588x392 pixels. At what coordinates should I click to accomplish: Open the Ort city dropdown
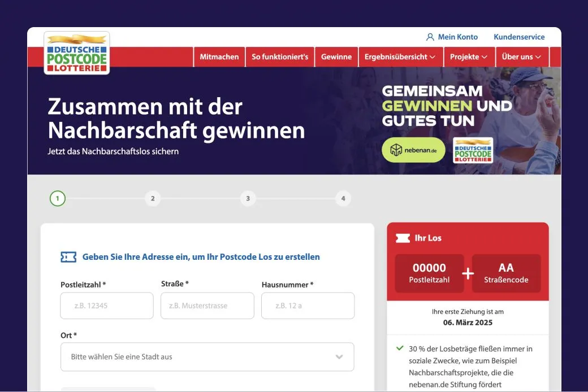coord(207,357)
